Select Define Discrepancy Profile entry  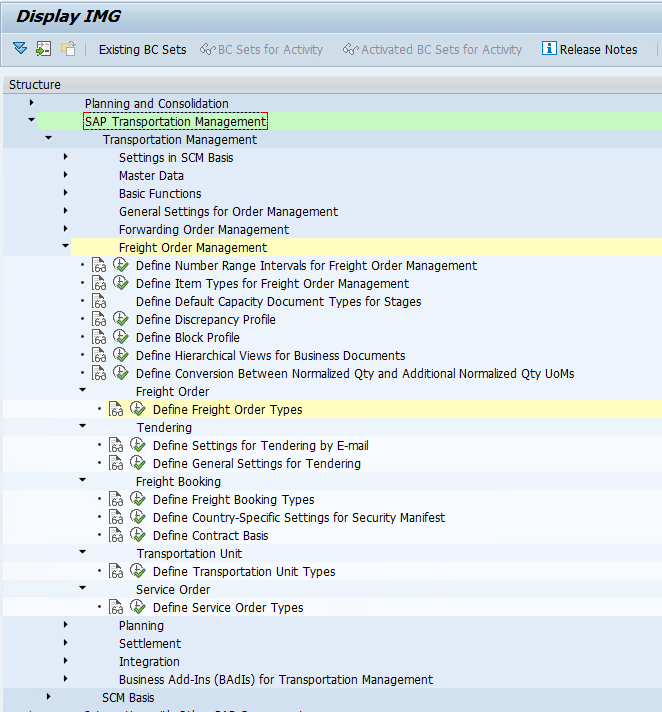point(206,320)
